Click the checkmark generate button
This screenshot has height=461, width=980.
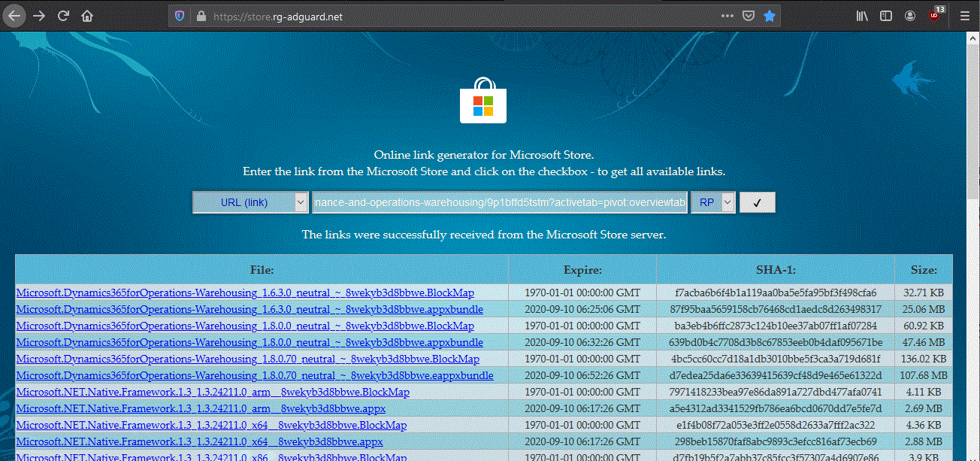757,202
